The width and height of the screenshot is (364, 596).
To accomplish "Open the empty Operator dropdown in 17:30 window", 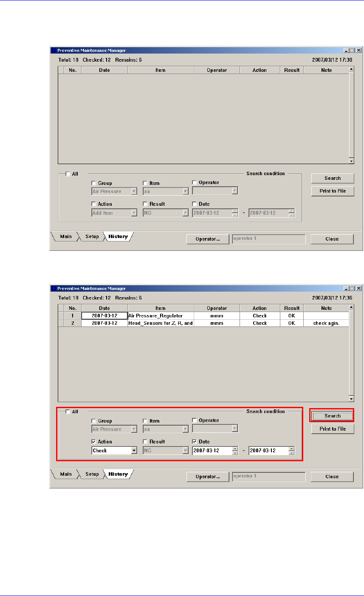I will [x=235, y=191].
